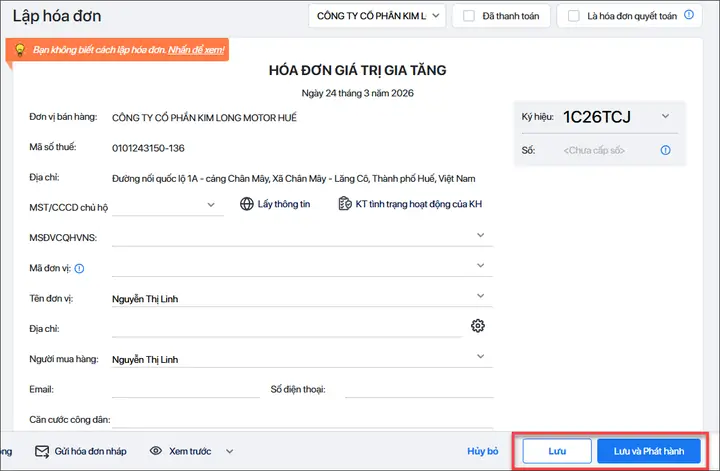Click info icon by Là hóa đơn quyết toán
The width and height of the screenshot is (720, 471).
(x=689, y=15)
